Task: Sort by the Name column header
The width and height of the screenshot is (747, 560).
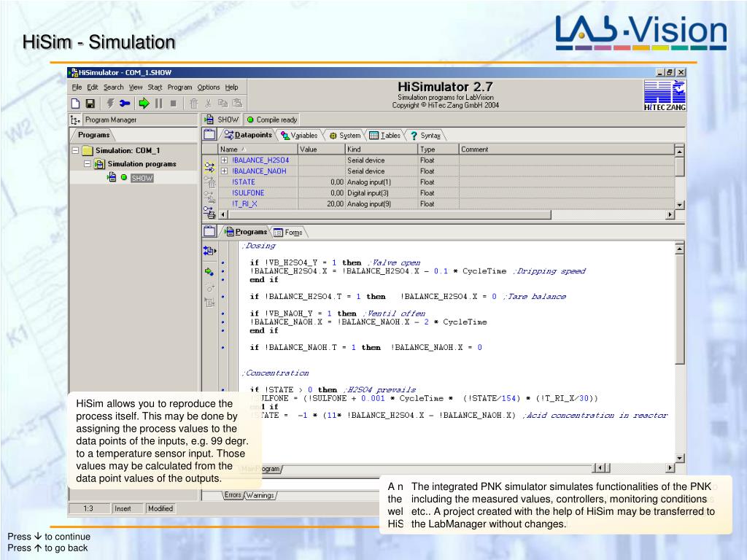Action: [258, 149]
